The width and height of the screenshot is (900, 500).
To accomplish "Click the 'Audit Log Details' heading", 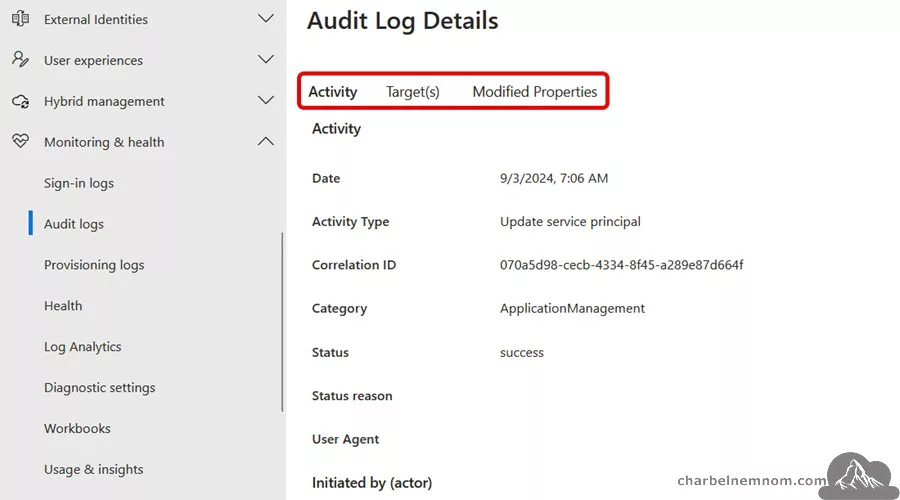I will [402, 21].
